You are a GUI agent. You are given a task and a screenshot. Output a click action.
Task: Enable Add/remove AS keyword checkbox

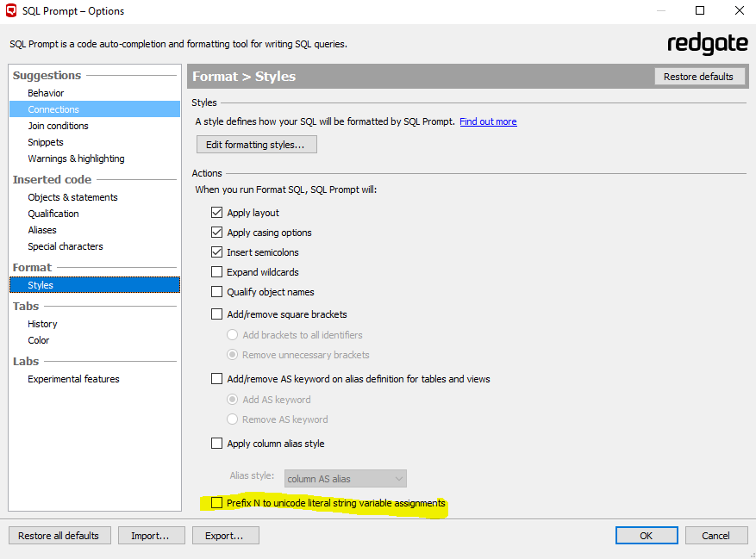[x=217, y=379]
